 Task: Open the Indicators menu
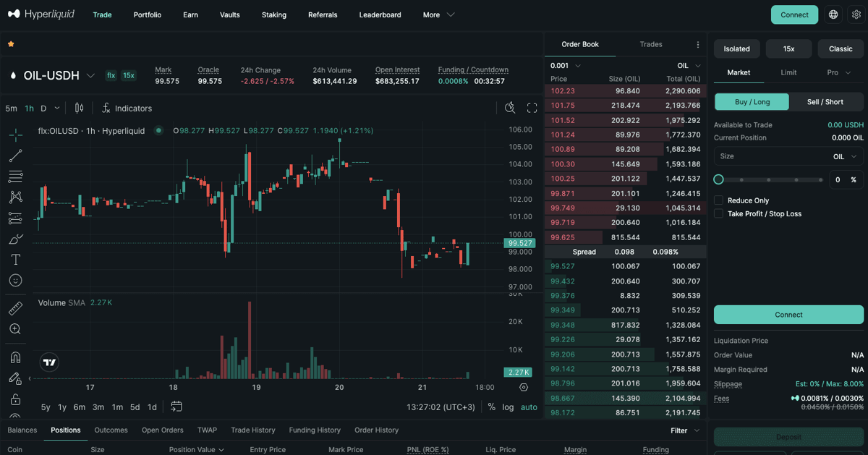tap(127, 108)
